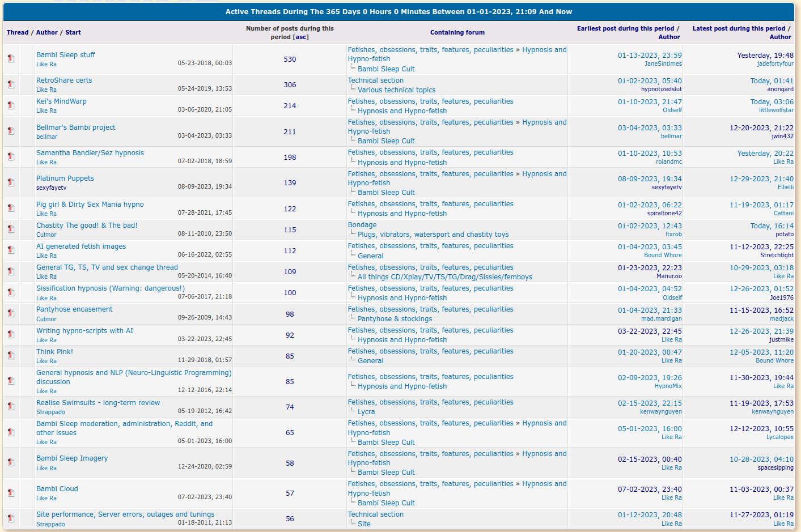This screenshot has width=801, height=532.
Task: Click the thread icon for Writing hypno-scripts with AI
Action: pyautogui.click(x=11, y=335)
